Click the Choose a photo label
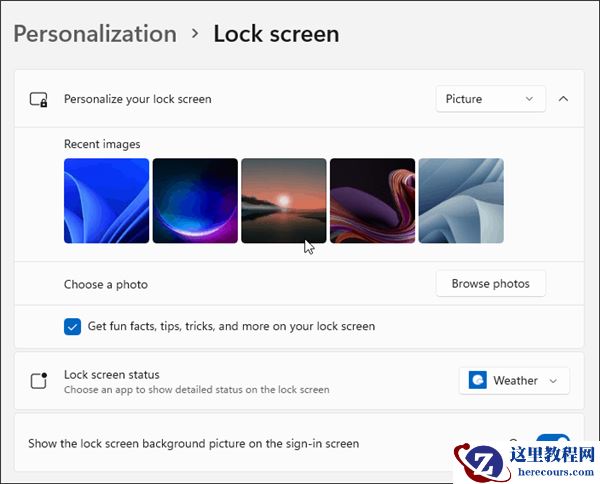 tap(106, 285)
